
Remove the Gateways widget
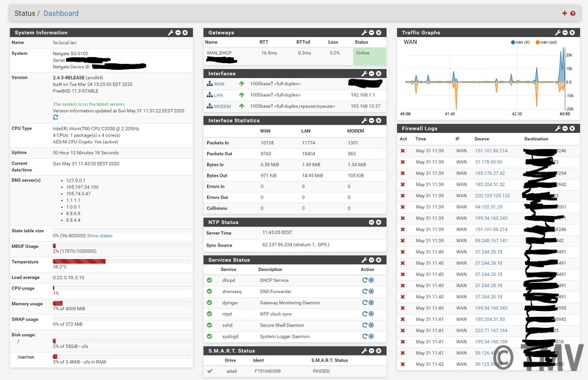(x=379, y=33)
